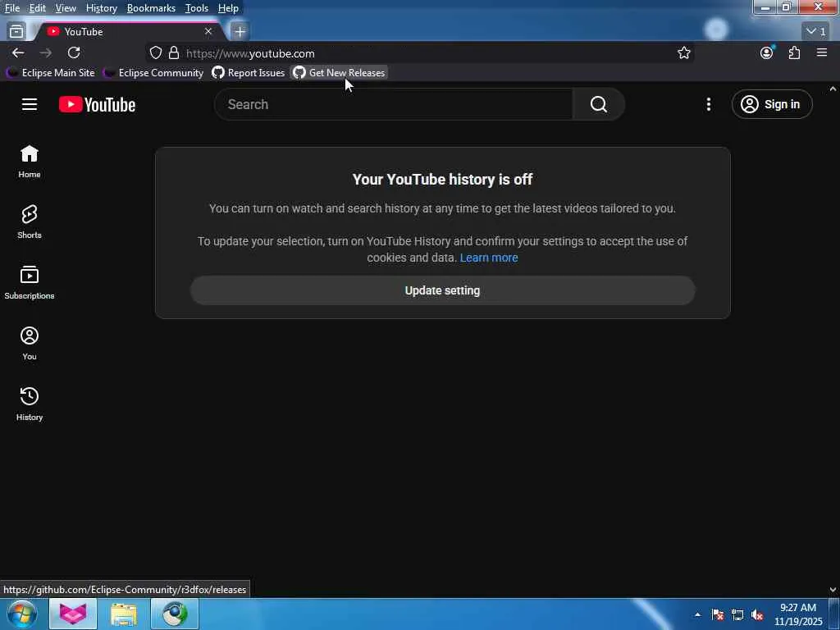The width and height of the screenshot is (840, 630).
Task: Open the Extensions puzzle icon
Action: point(794,53)
